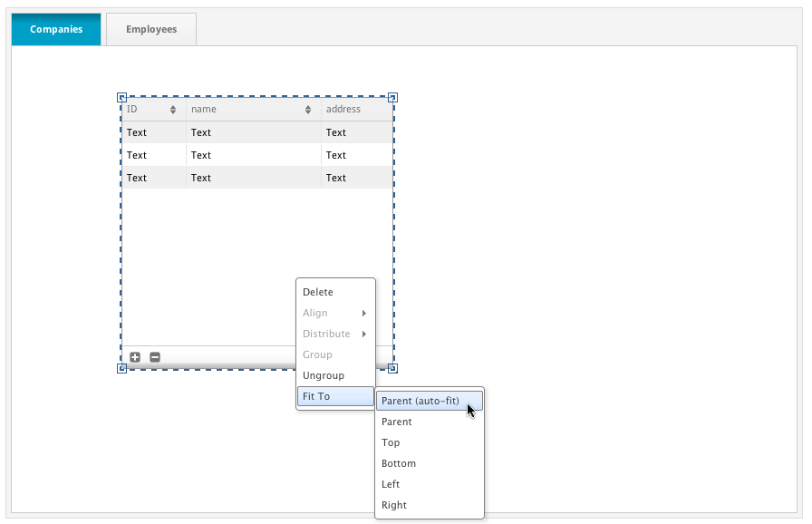This screenshot has width=812, height=524.
Task: Click the minus icon to remove table row
Action: point(155,357)
